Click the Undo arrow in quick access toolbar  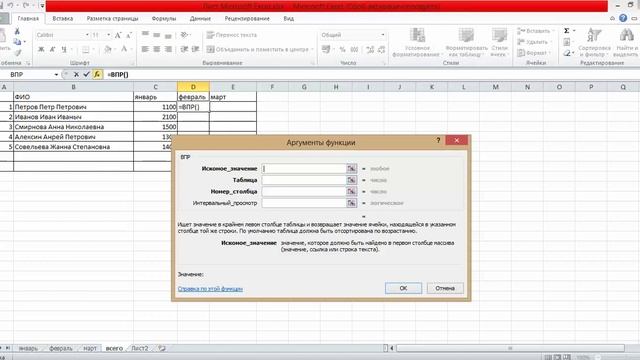point(11,5)
